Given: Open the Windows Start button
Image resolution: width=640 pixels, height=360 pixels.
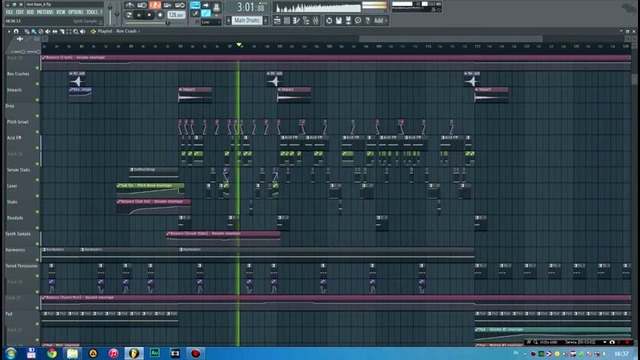Looking at the screenshot, I should 11,353.
